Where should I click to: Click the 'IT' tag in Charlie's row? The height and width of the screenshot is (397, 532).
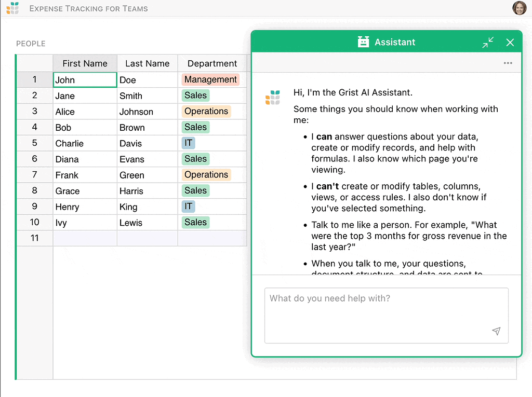pyautogui.click(x=188, y=143)
